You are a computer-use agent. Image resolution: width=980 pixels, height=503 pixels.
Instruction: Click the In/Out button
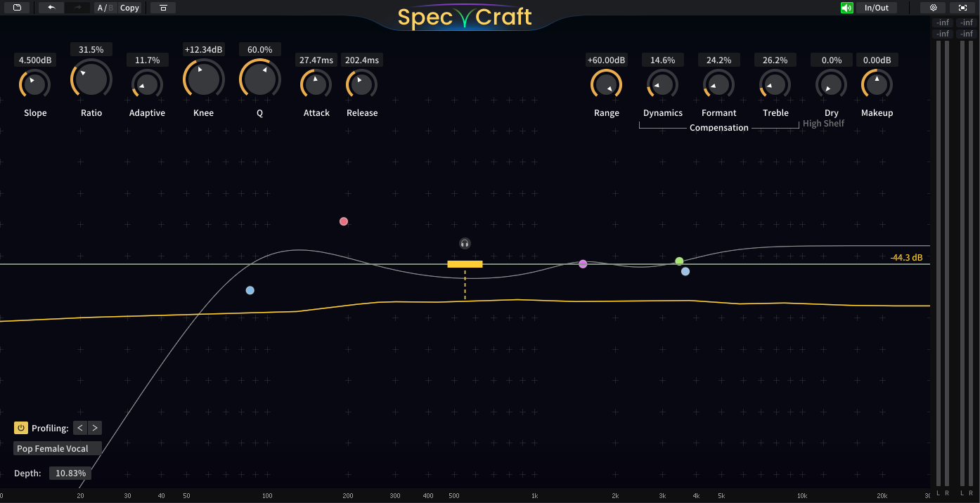[x=876, y=8]
